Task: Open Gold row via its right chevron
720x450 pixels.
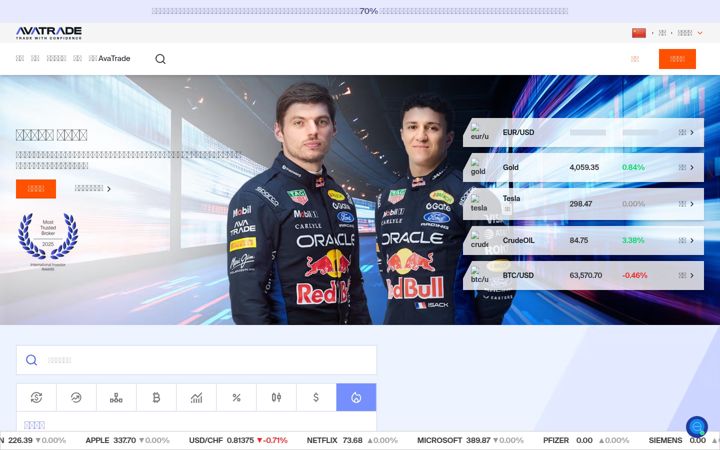Action: (692, 168)
